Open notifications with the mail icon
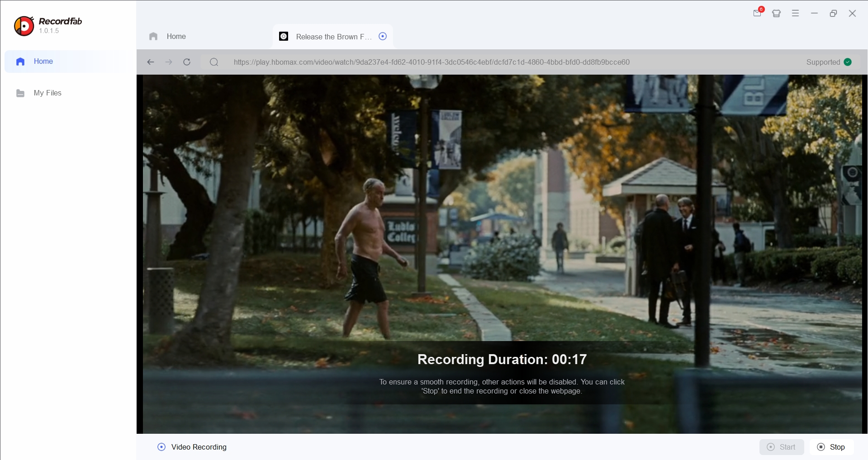This screenshot has height=460, width=868. (x=758, y=13)
